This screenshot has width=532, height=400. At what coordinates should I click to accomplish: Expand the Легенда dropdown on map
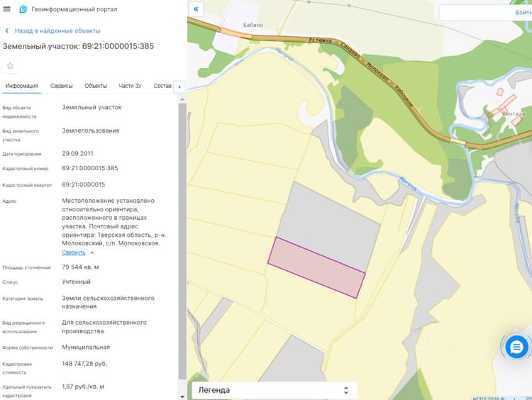tap(275, 390)
